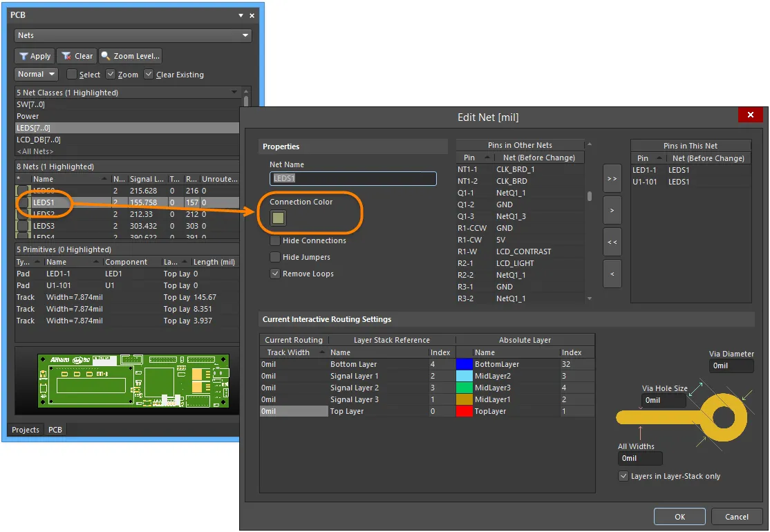
Task: Cancel the Edit Net dialog
Action: point(736,516)
